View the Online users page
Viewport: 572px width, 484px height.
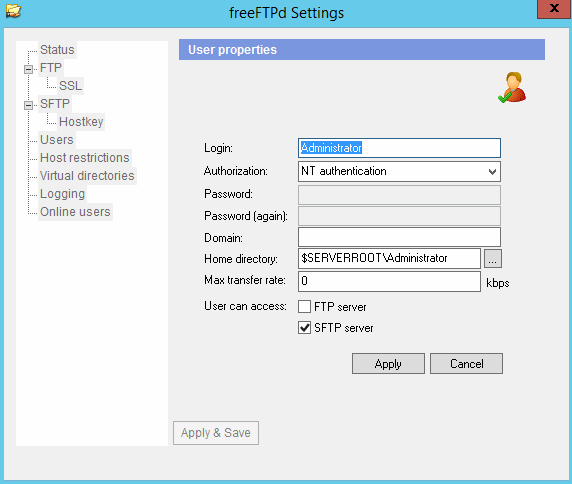[75, 212]
